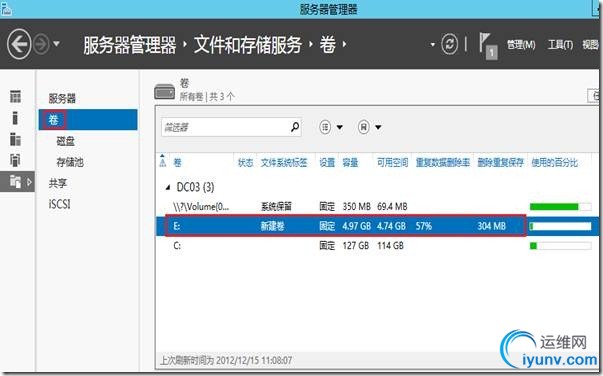Screen dimensions: 603x376
Task: Open the 视图 menu
Action: [590, 45]
